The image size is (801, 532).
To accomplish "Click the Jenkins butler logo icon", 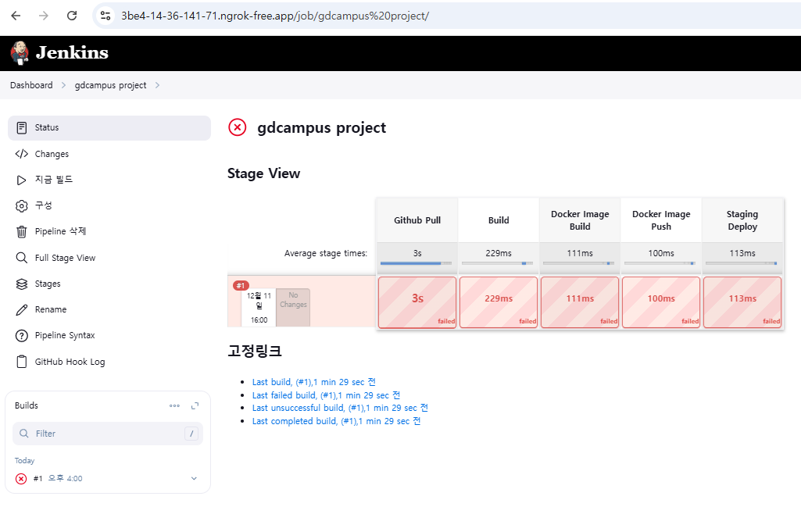I will (20, 53).
